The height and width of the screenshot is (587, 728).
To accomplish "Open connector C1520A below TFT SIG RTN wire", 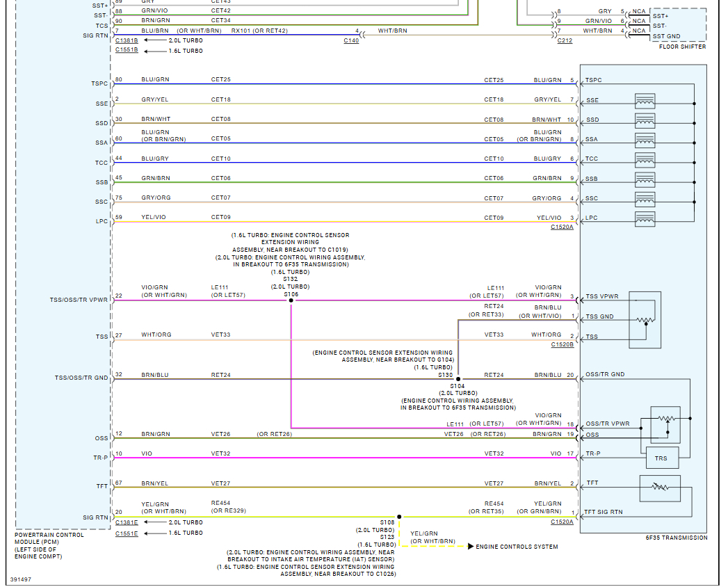I will tap(563, 522).
